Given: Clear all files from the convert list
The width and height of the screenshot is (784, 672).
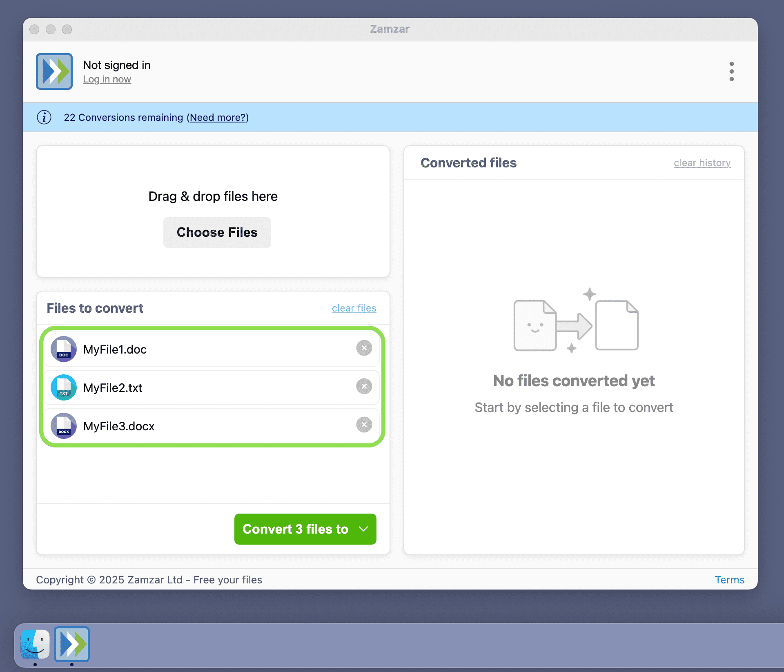Looking at the screenshot, I should coord(354,308).
